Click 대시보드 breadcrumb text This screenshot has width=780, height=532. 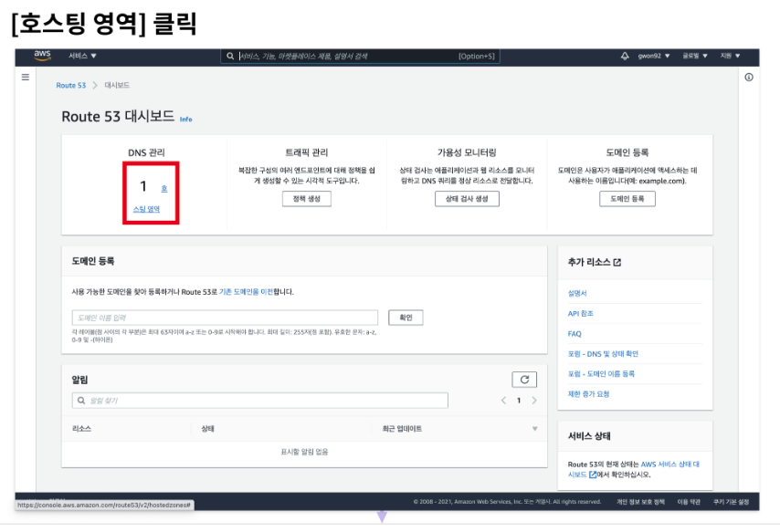(x=117, y=86)
